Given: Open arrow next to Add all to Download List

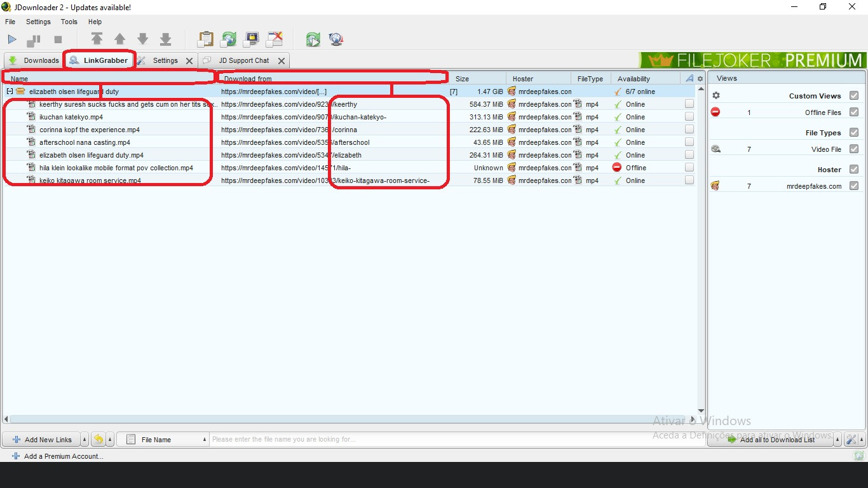Looking at the screenshot, I should [x=837, y=440].
